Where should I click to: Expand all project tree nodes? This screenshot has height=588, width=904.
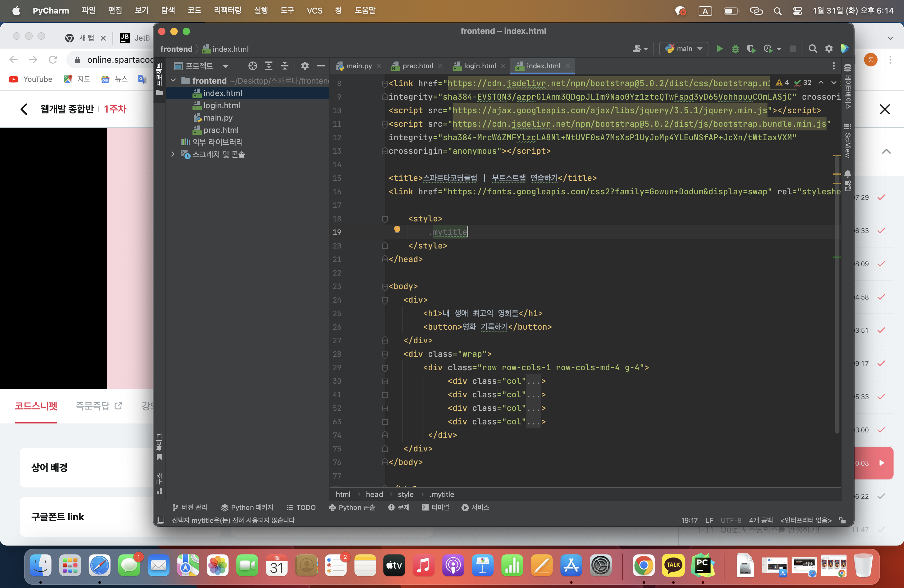click(x=268, y=66)
